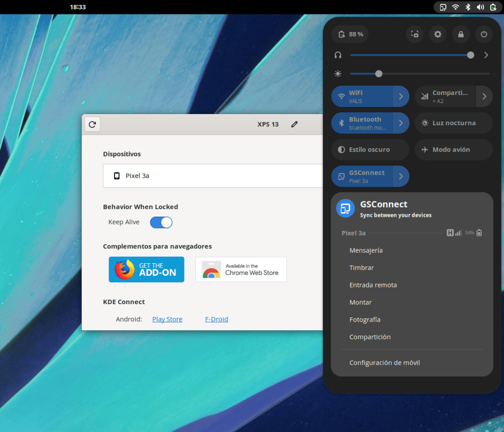Image resolution: width=504 pixels, height=432 pixels.
Task: Click the brightness sun icon
Action: (338, 74)
